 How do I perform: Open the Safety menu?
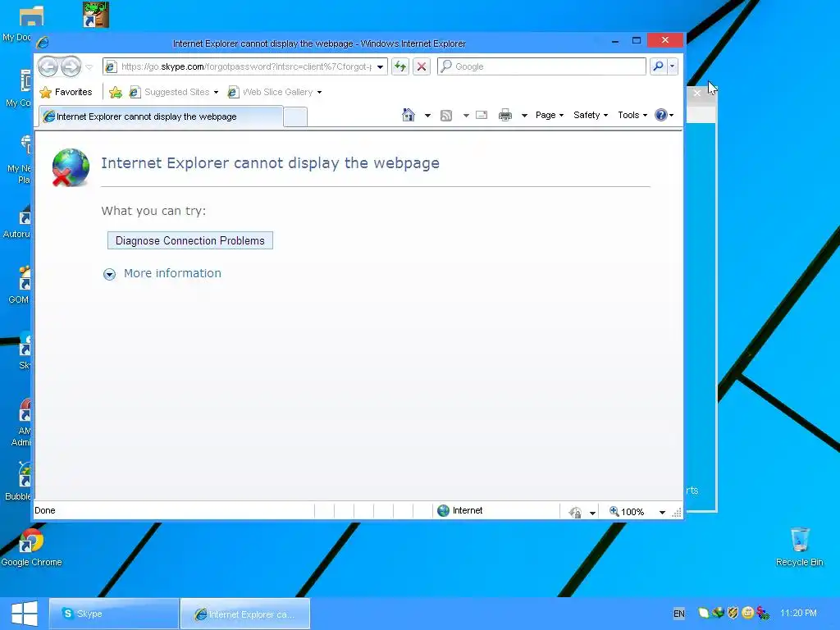pos(591,115)
